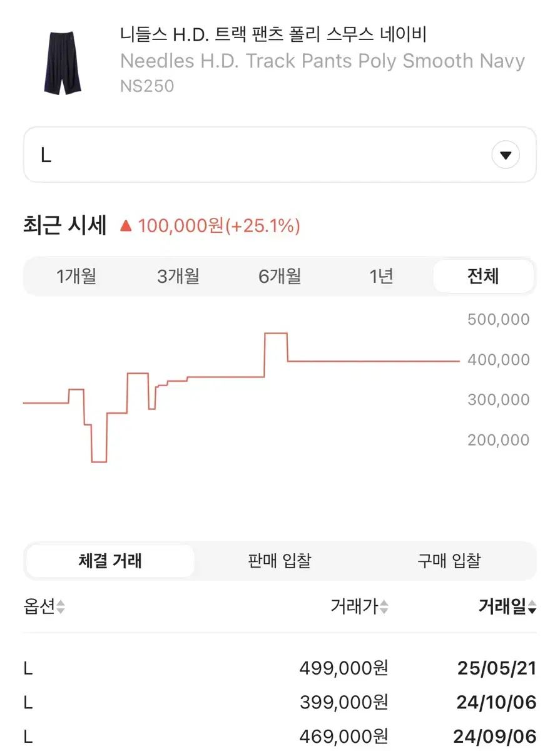560x751 pixels.
Task: Open the 499,000원 transaction row
Action: click(279, 668)
